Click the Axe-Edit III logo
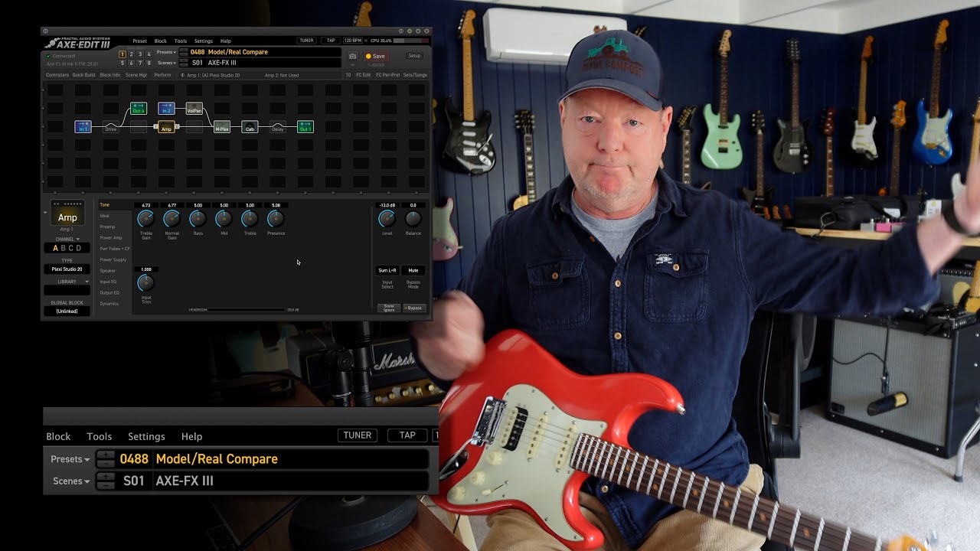980x551 pixels. point(77,43)
